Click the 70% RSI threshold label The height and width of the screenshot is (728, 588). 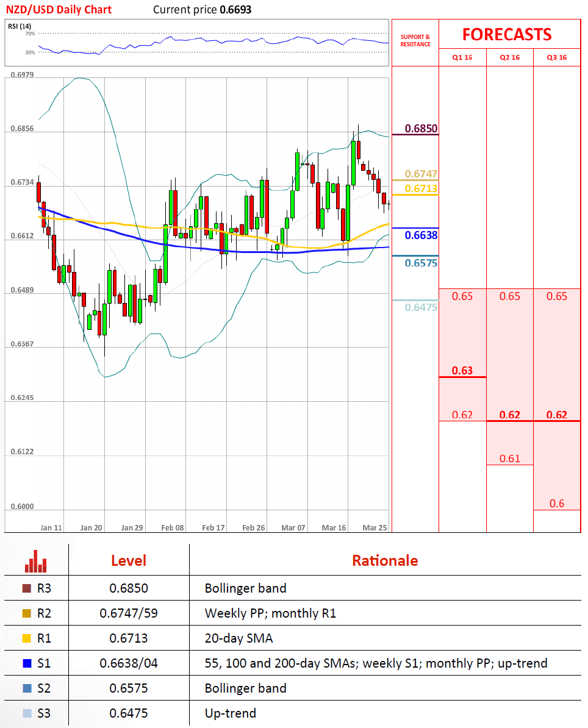(x=30, y=34)
